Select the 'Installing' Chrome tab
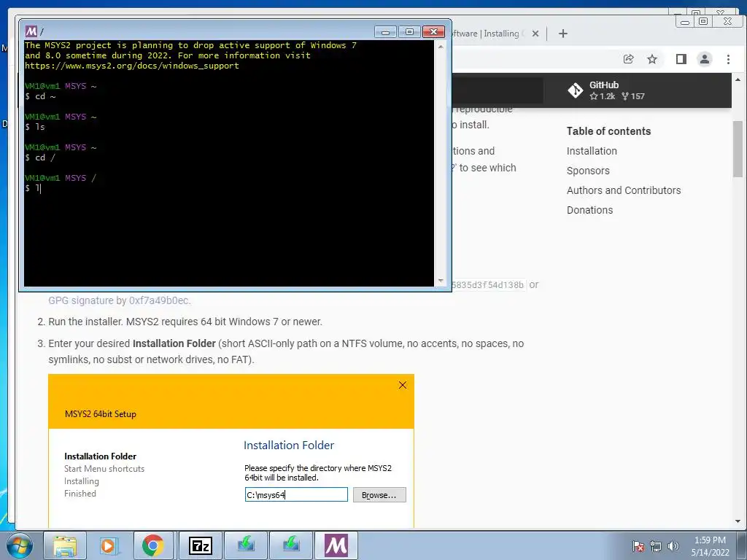Viewport: 747px width, 560px height. 491,34
